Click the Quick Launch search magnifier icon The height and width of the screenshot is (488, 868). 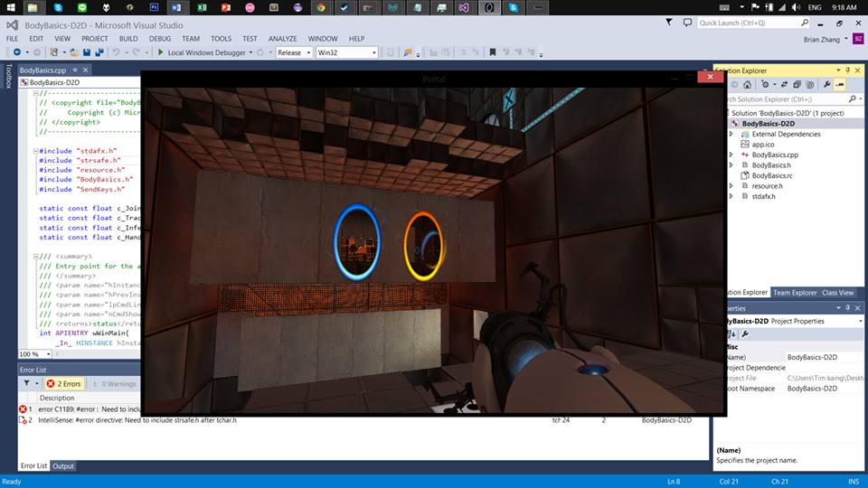click(x=805, y=23)
